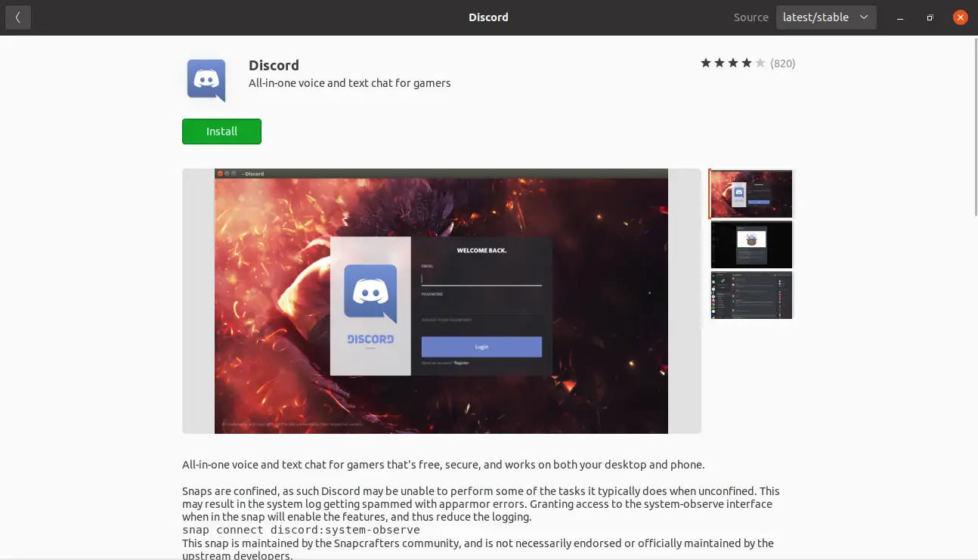Screen dimensions: 978x560
Task: Minimize the Discord software window
Action: (x=899, y=17)
